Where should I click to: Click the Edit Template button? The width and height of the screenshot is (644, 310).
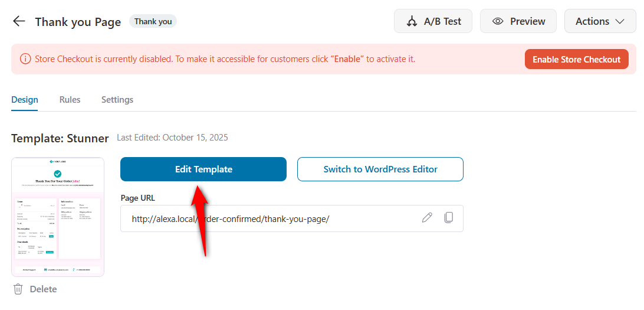click(203, 169)
